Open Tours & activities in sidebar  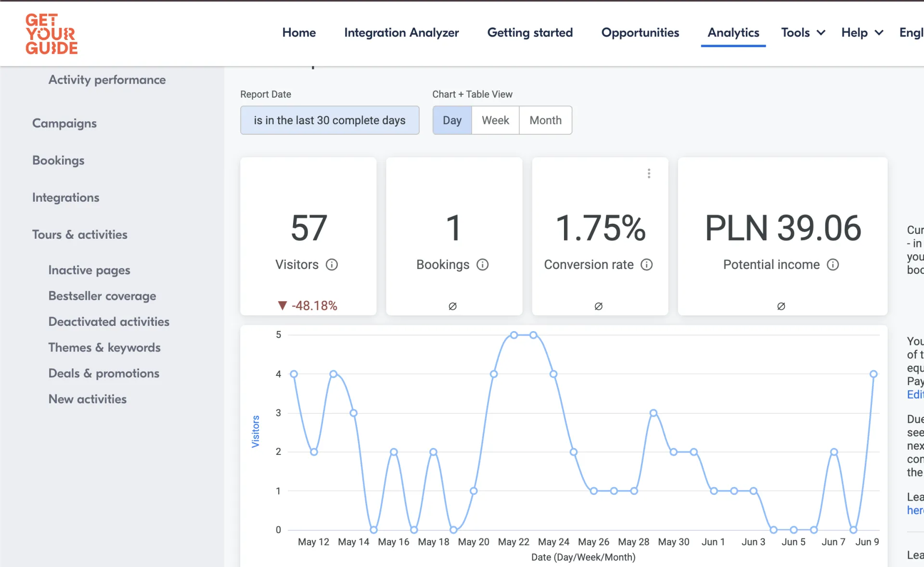(80, 235)
